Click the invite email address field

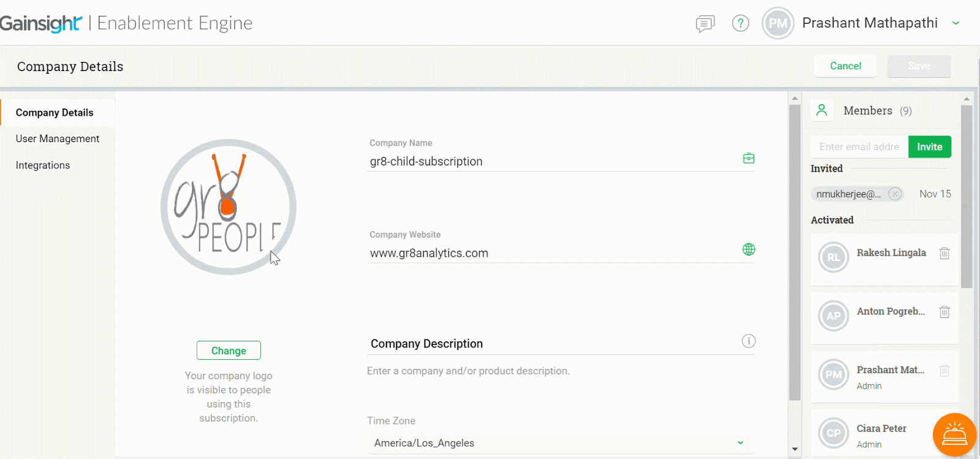tap(859, 147)
